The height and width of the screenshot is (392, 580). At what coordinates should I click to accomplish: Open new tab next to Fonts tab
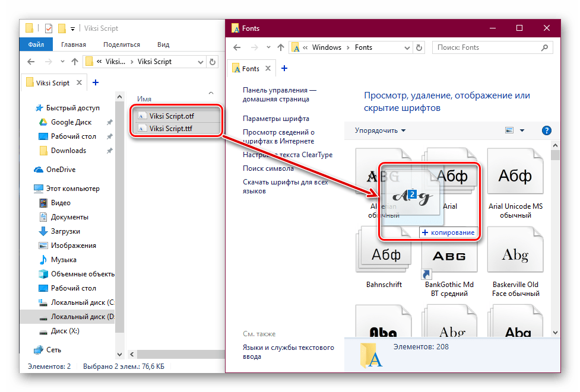pos(284,69)
